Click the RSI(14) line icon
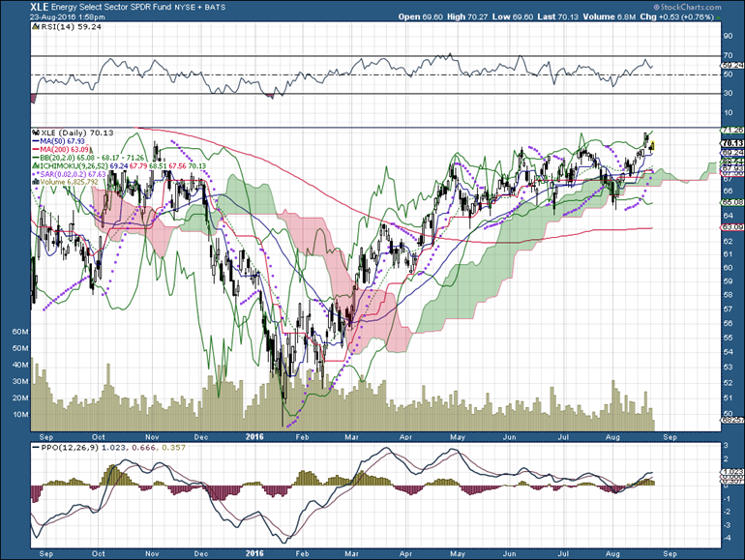The image size is (745, 560). click(36, 27)
